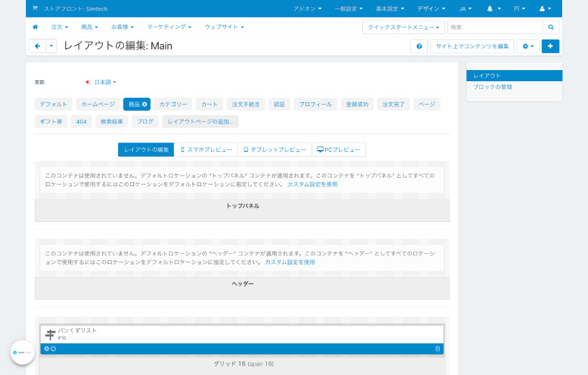
Task: Click the トップパネル container
Action: [242, 210]
